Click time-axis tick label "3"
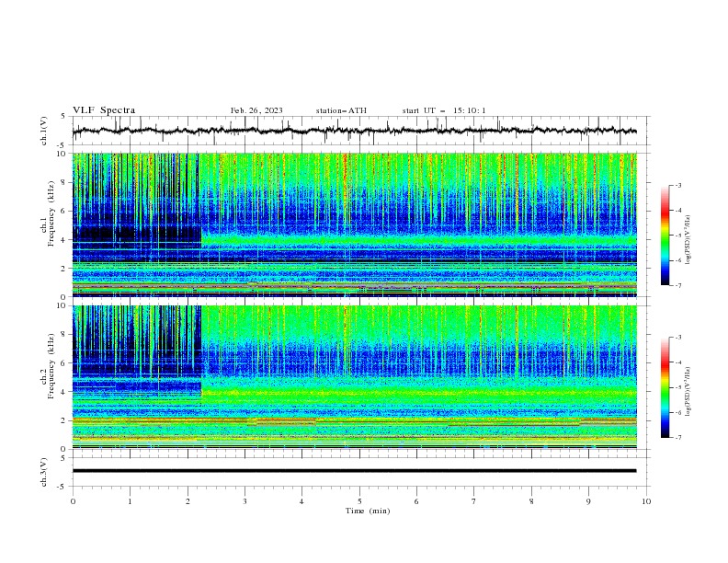This screenshot has height=563, width=728. click(x=245, y=501)
